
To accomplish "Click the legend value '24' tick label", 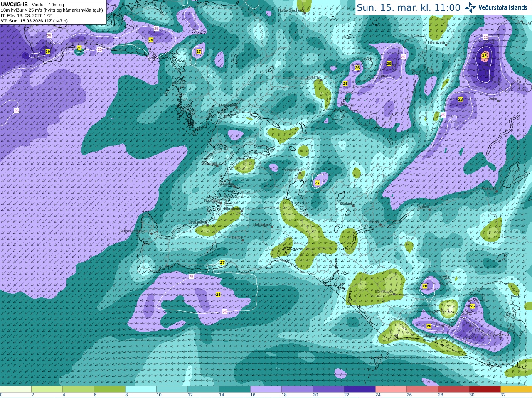I will tap(378, 395).
